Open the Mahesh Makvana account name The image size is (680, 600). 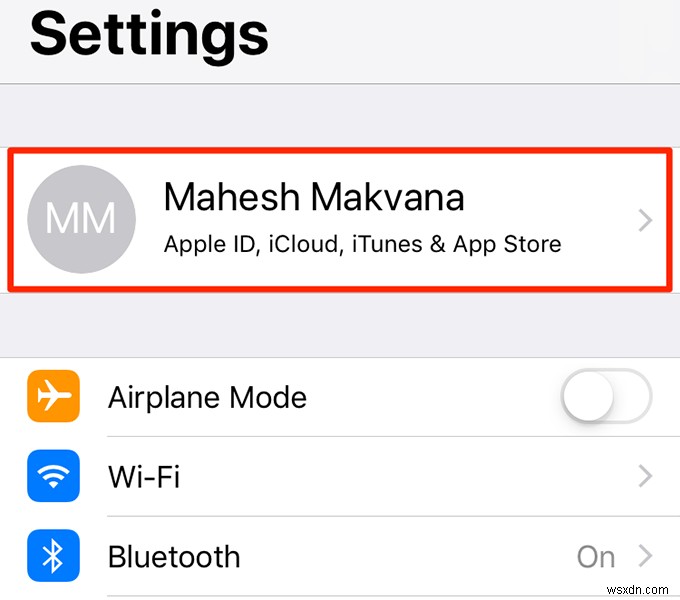(x=314, y=197)
